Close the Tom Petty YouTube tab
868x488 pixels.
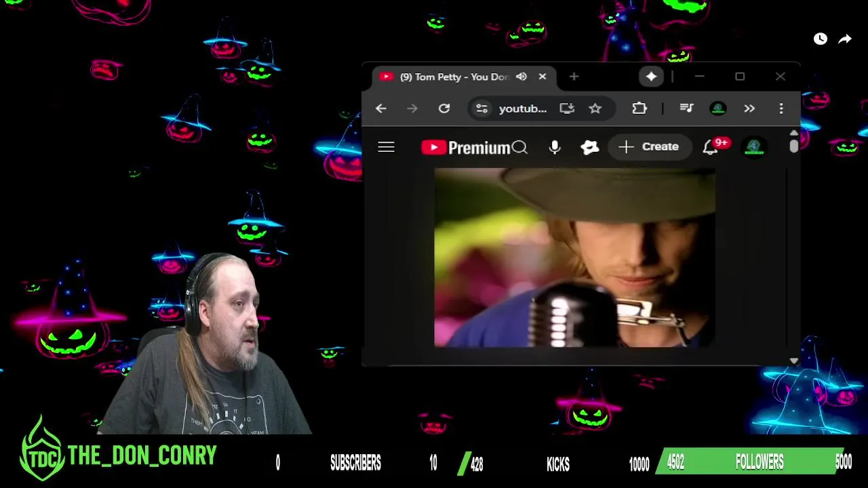542,77
